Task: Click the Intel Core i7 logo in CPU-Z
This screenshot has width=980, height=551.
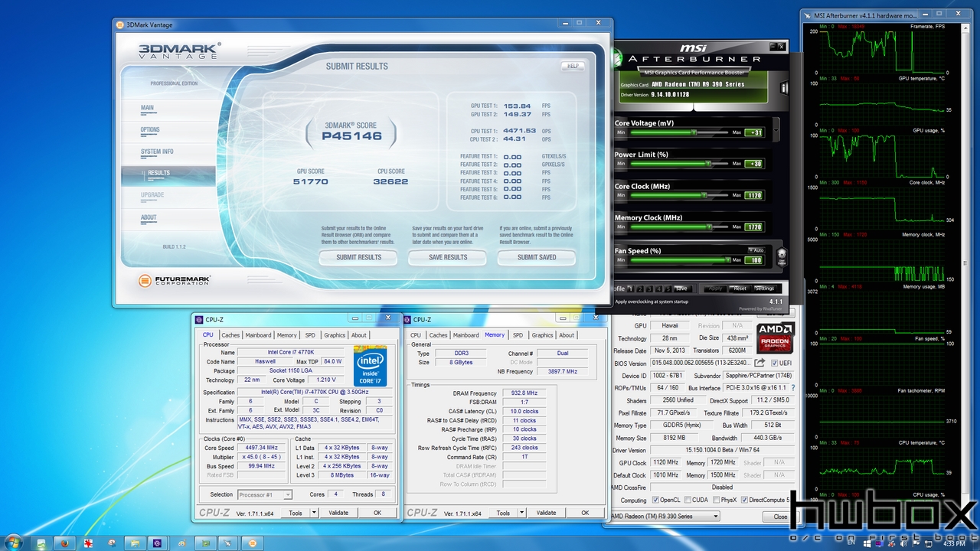Action: pos(370,365)
